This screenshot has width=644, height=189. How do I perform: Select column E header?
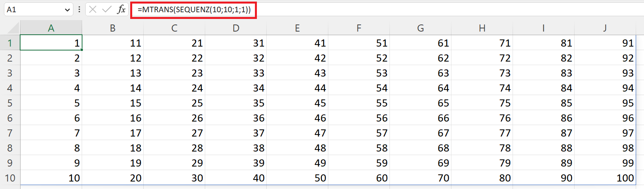click(x=297, y=28)
